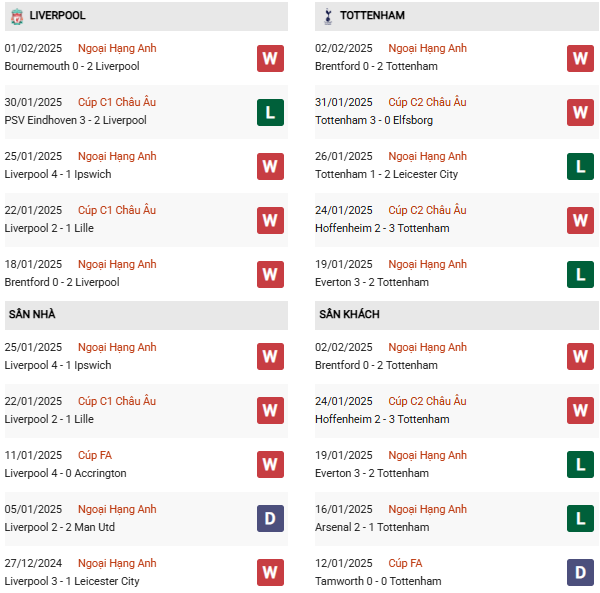The height and width of the screenshot is (593, 600).
Task: Click the Liverpool club crest icon
Action: (x=16, y=16)
